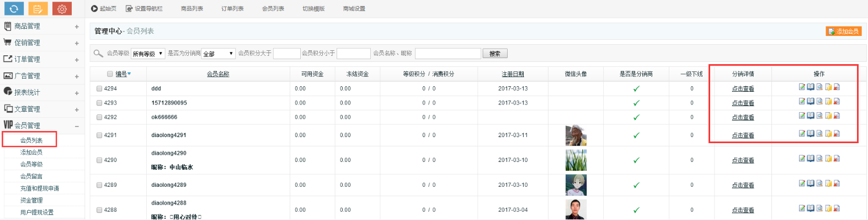
Task: Check the checkbox for member 4293
Action: coord(99,103)
